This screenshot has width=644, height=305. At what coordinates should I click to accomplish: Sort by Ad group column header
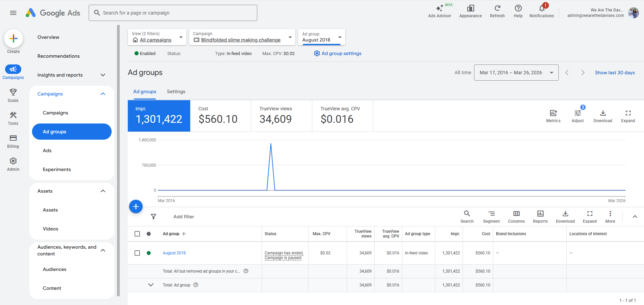click(x=174, y=234)
